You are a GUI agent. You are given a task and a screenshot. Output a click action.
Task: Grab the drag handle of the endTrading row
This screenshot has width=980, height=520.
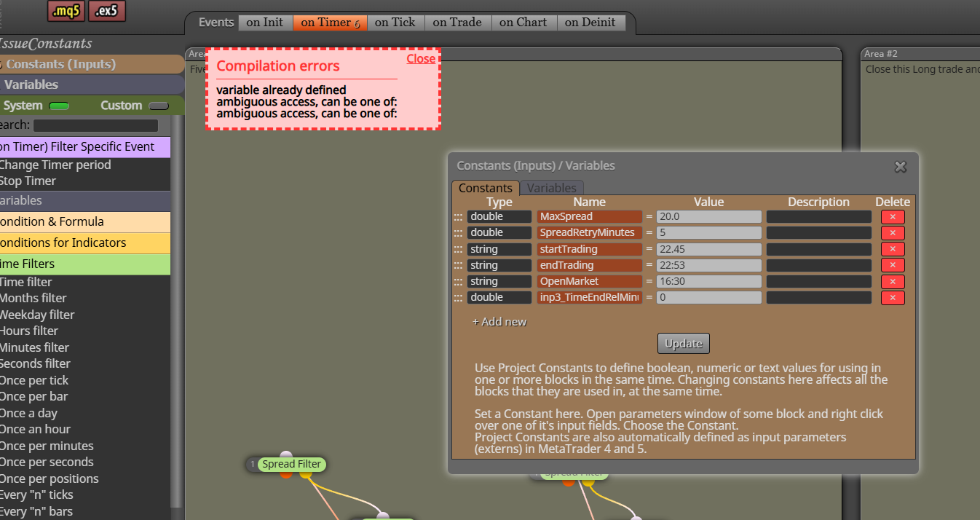click(458, 265)
